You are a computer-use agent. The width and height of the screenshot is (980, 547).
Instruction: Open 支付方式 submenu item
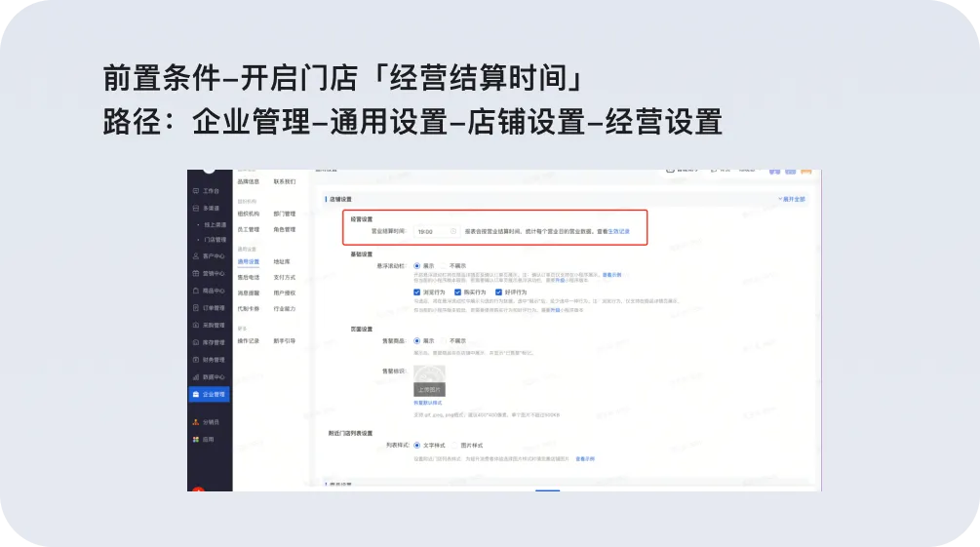(285, 278)
